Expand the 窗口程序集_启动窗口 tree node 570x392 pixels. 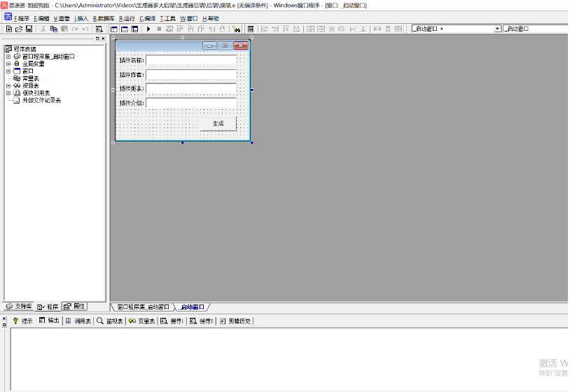[8, 57]
